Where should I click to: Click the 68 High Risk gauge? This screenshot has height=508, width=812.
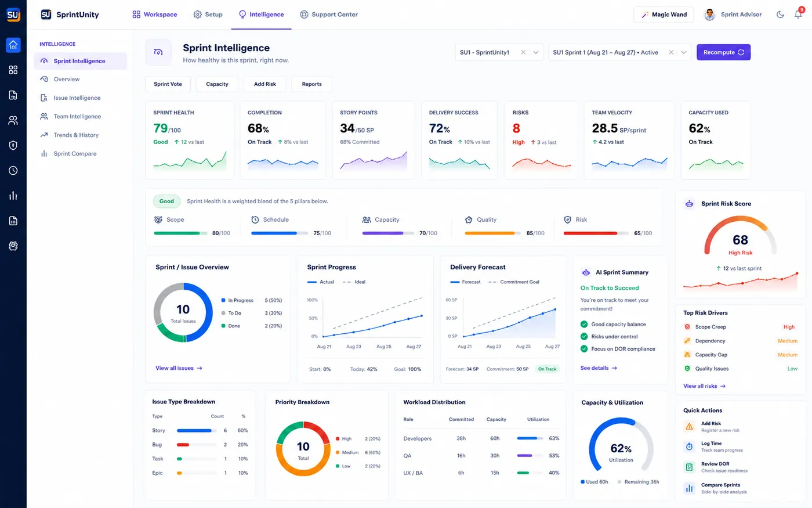click(740, 236)
